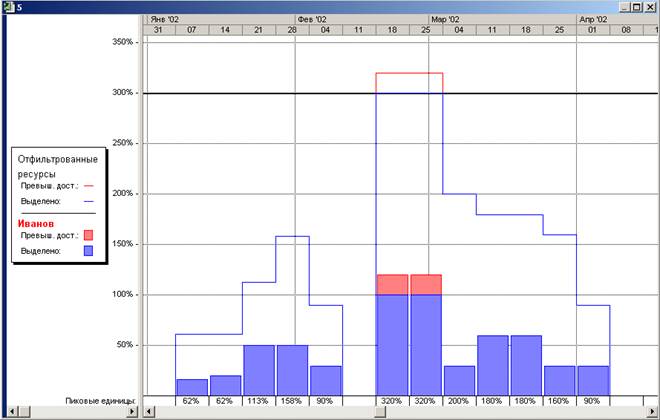Click the week 01 April timescale cell
This screenshot has width=660, height=420.
point(593,30)
